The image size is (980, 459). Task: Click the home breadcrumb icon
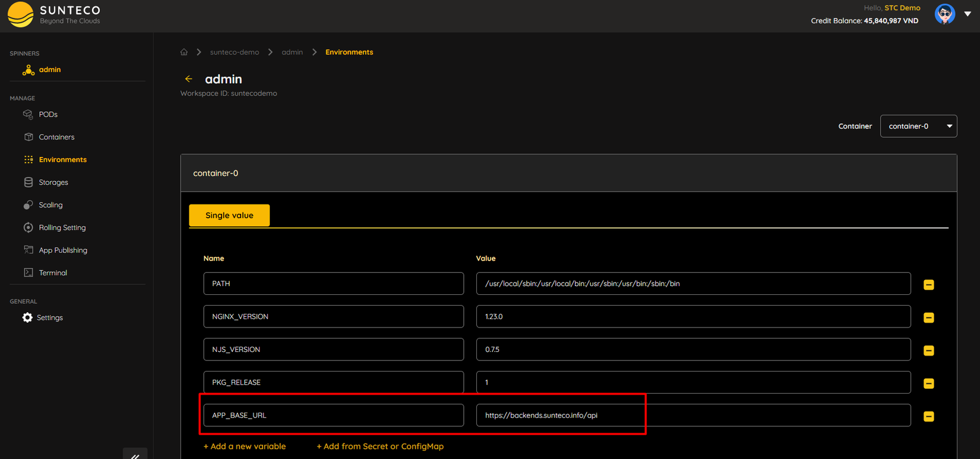(x=184, y=52)
